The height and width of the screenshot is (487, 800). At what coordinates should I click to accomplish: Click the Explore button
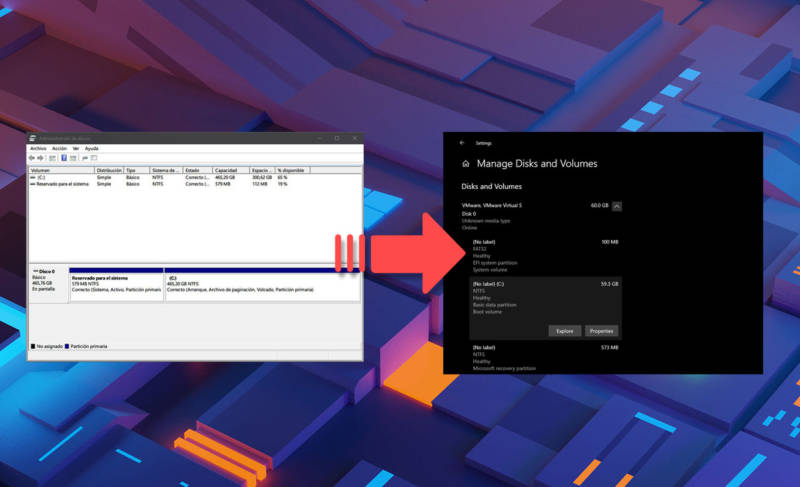click(564, 331)
